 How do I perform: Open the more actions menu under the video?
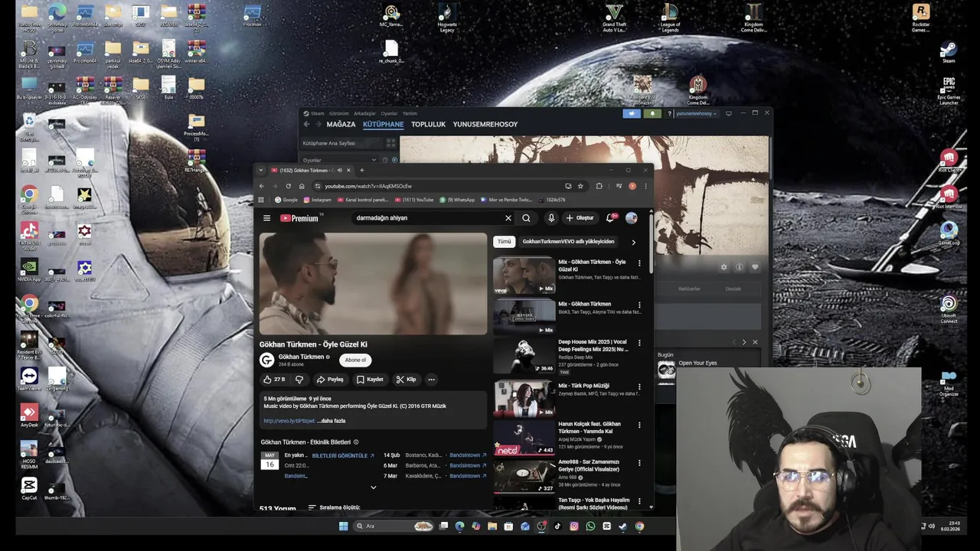click(431, 380)
